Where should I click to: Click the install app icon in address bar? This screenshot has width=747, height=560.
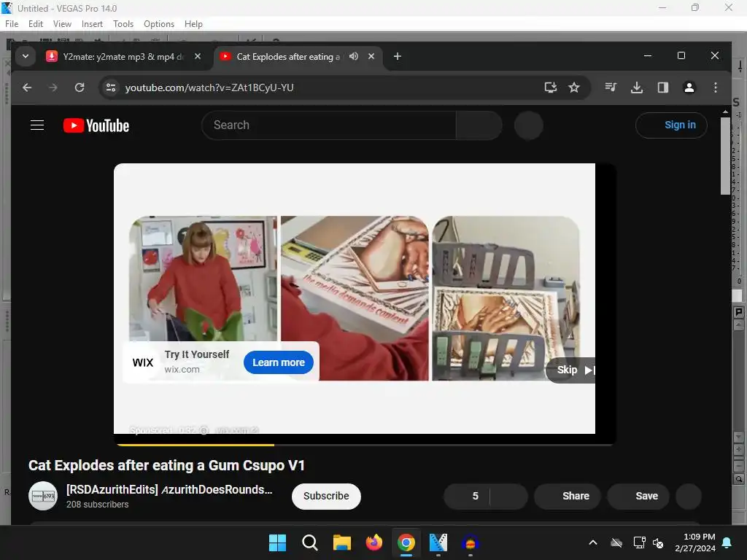click(x=551, y=87)
